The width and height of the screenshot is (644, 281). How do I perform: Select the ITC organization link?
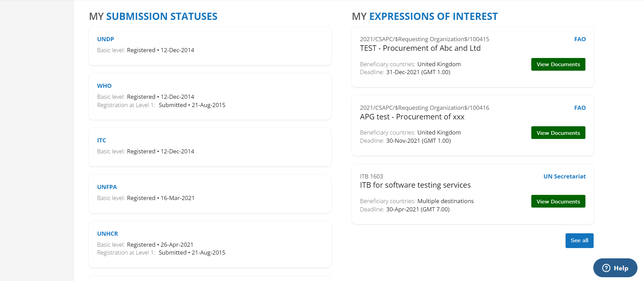point(101,140)
